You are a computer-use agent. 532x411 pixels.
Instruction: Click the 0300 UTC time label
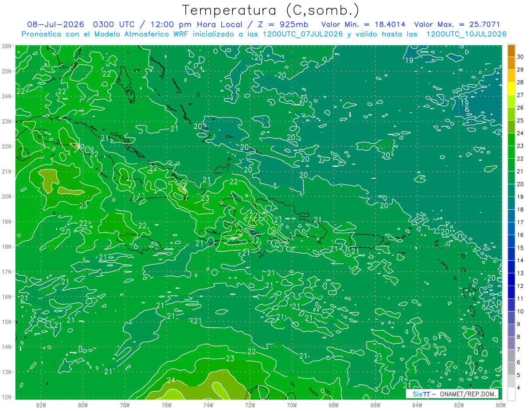113,24
